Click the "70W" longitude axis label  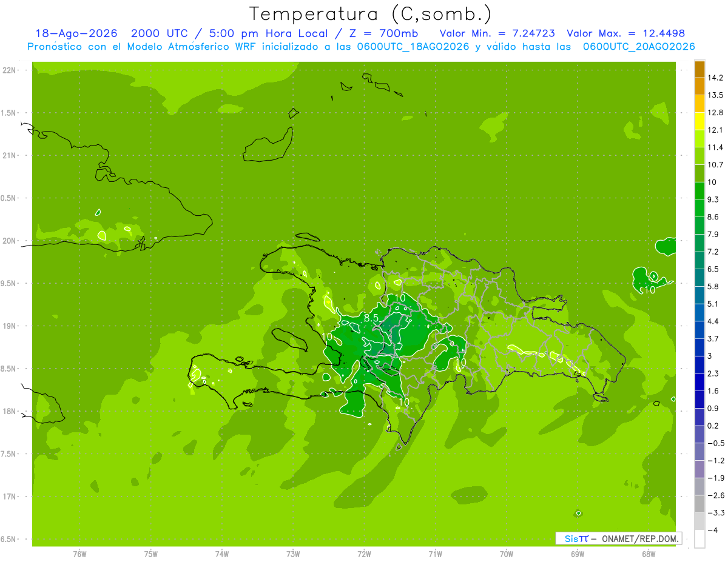pyautogui.click(x=507, y=554)
